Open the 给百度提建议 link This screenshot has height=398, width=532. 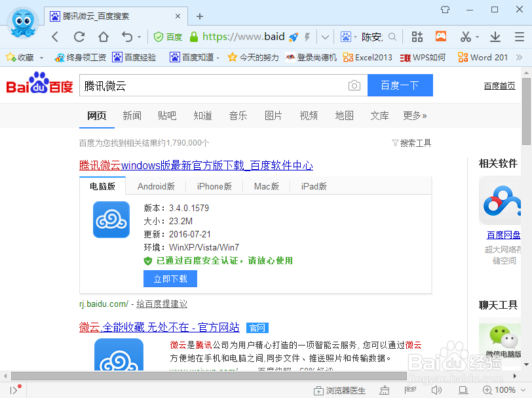tap(162, 304)
